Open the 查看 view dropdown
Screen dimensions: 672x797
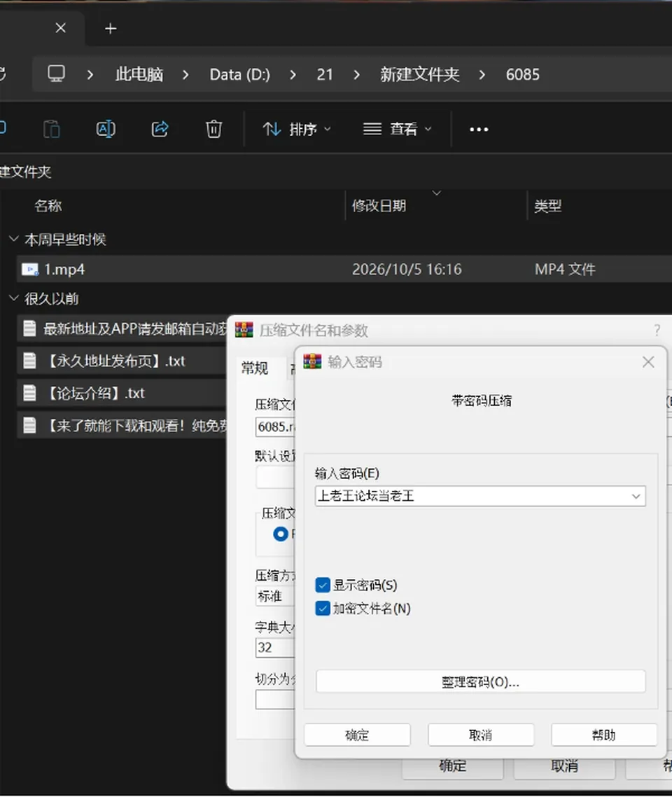[398, 129]
